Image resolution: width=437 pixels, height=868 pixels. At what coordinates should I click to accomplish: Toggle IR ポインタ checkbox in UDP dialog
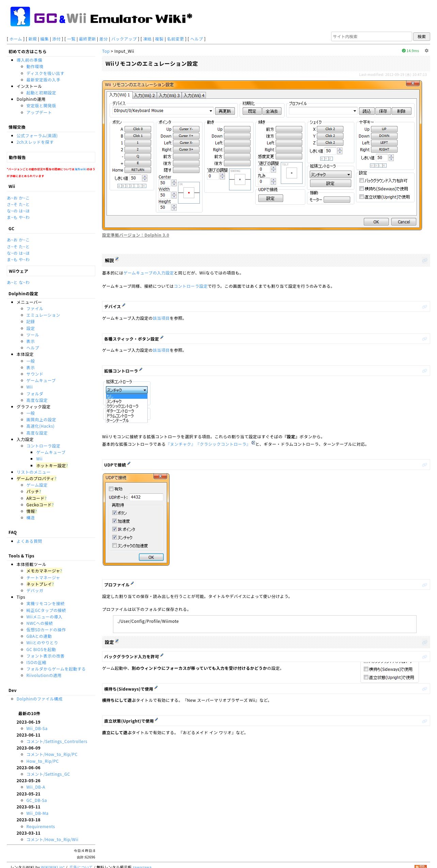[x=114, y=529]
